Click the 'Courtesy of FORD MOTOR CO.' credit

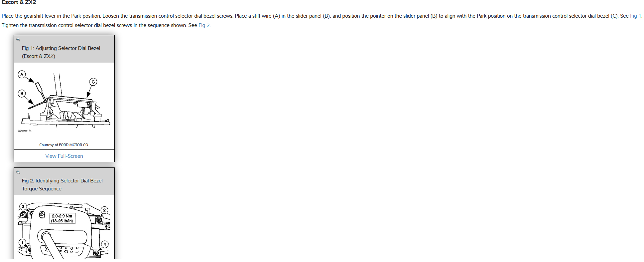click(64, 145)
